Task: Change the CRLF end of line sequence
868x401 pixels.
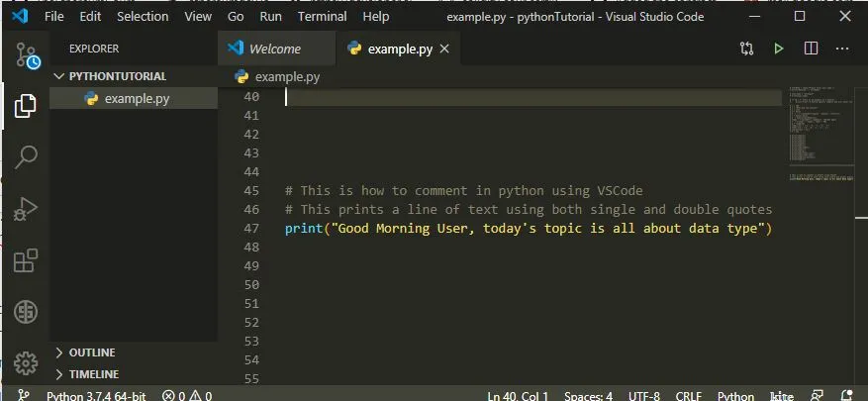Action: pos(689,396)
